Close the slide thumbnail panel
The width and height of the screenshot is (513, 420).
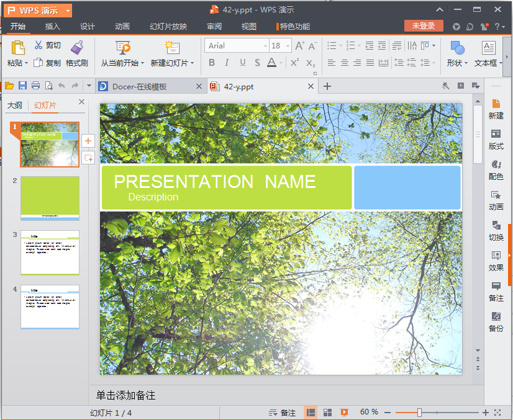tap(82, 102)
